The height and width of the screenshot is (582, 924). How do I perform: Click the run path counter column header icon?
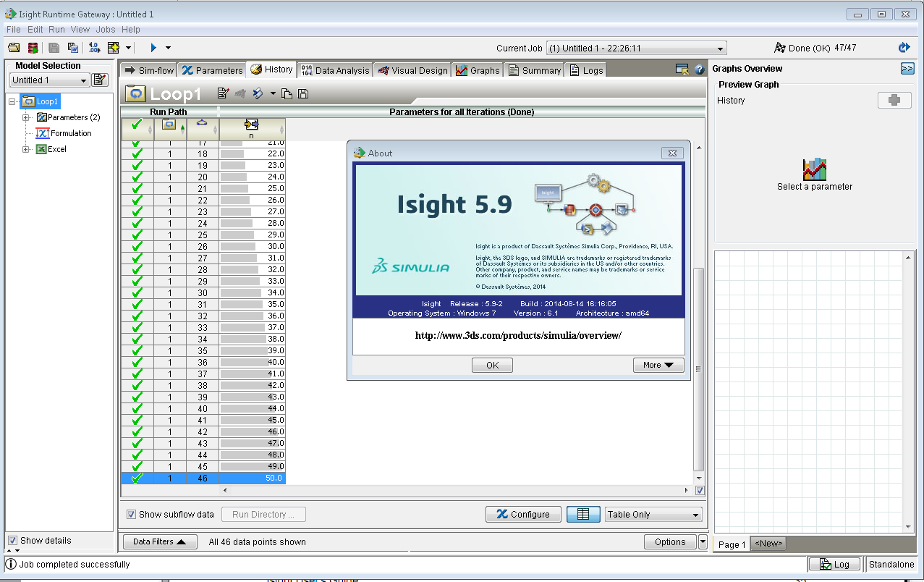[x=202, y=129]
